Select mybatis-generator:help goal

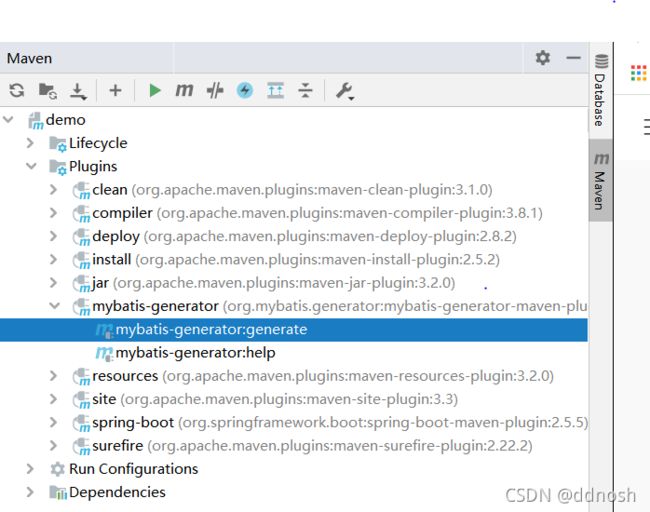[x=195, y=353]
